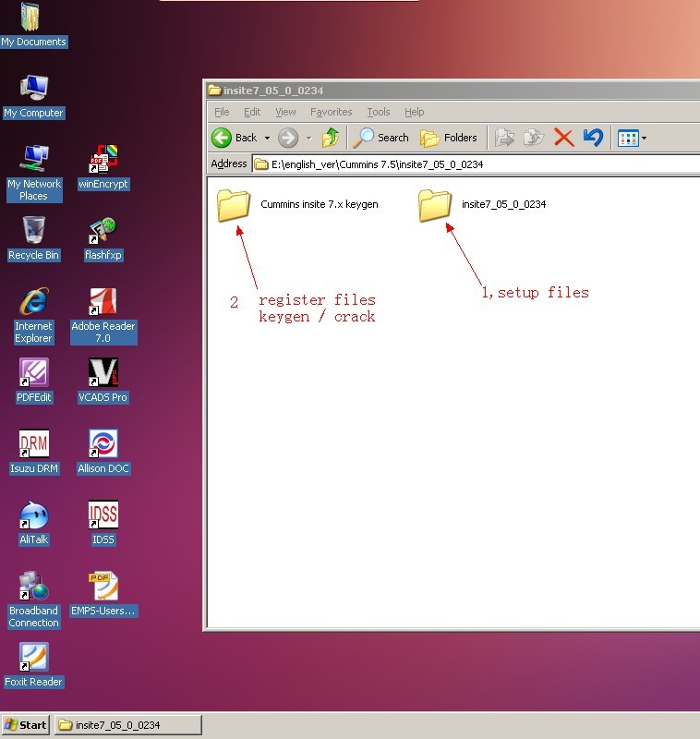
Task: Expand the Forward history dropdown arrow
Action: (x=308, y=139)
